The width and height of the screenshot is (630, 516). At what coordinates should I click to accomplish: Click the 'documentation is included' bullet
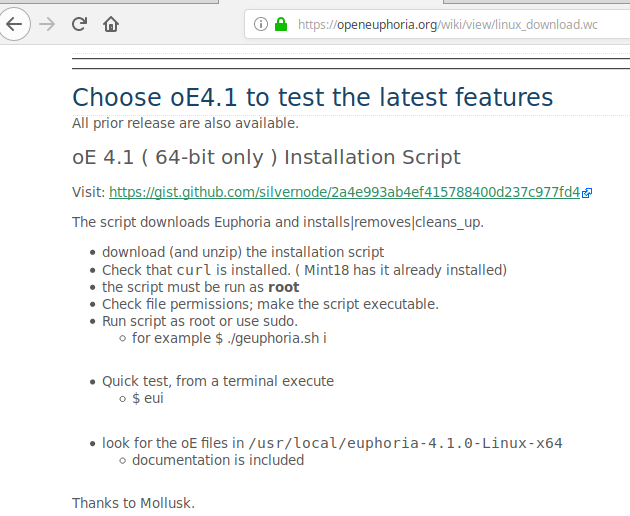tap(218, 460)
